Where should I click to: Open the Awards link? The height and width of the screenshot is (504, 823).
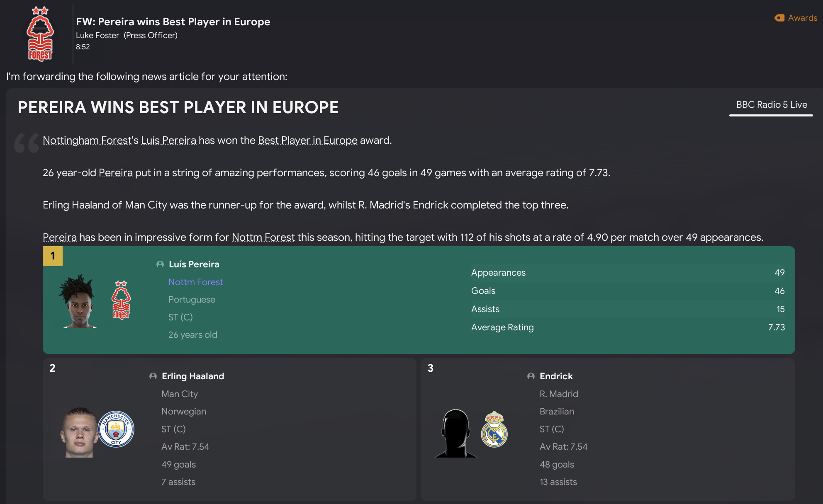click(802, 18)
